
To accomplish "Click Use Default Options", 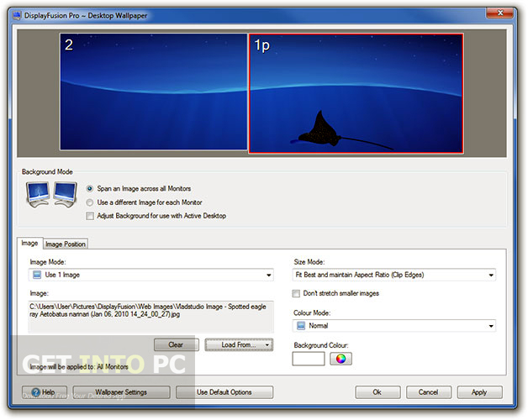I will [224, 392].
